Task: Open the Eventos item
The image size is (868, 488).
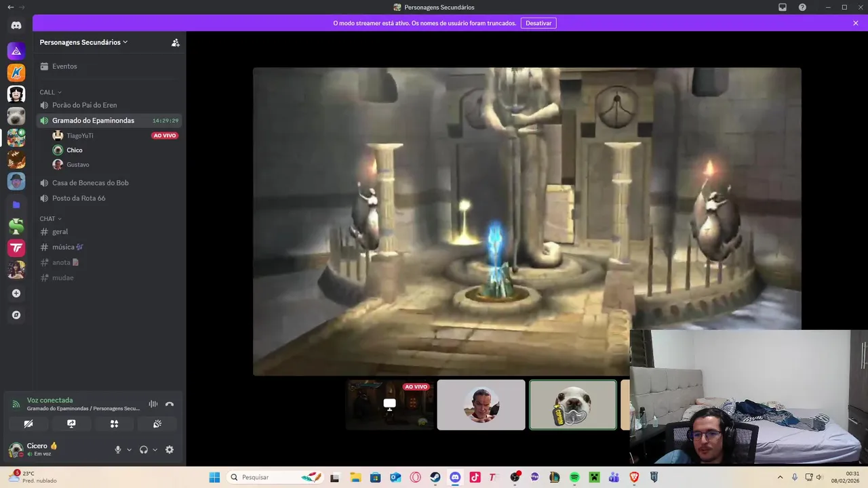Action: click(109, 66)
